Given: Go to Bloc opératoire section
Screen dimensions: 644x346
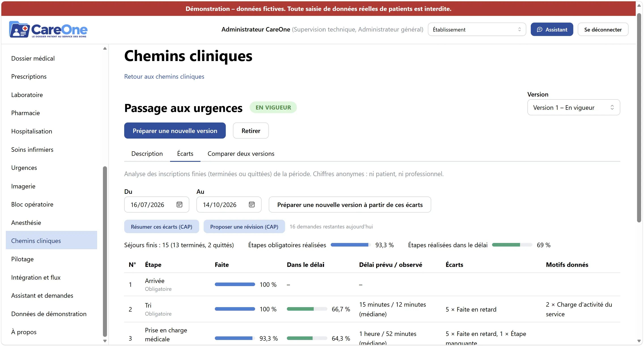Looking at the screenshot, I should [x=51, y=204].
